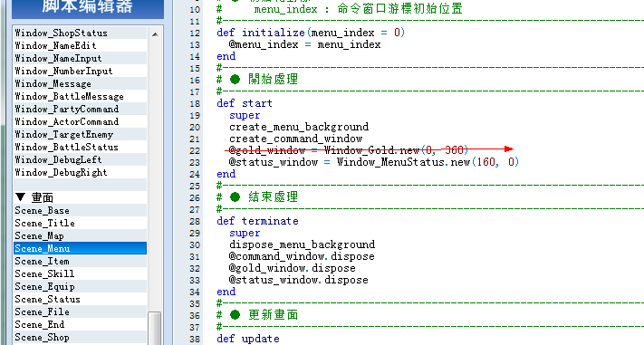This screenshot has height=345, width=644.
Task: Click the 'end' keyword on line 34
Action: [x=226, y=292]
